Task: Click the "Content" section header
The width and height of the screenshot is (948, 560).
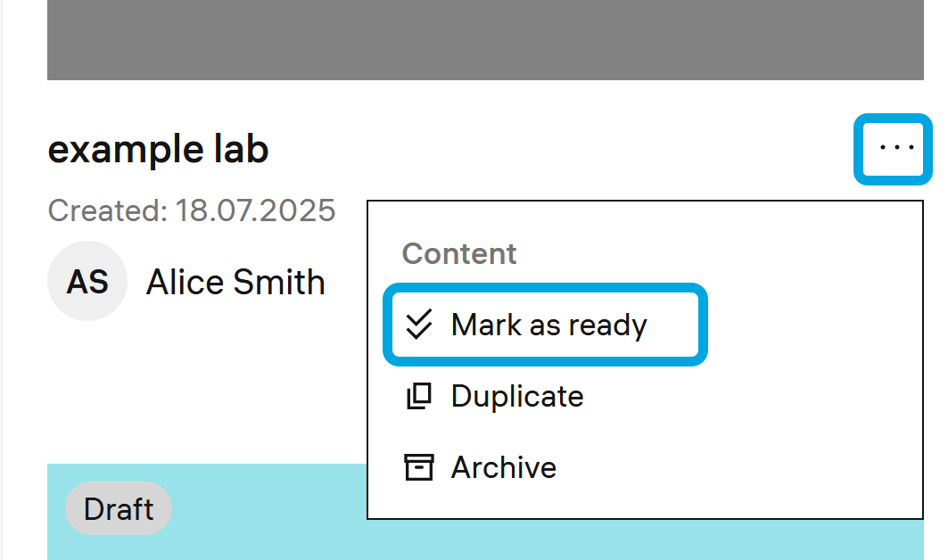Action: click(459, 254)
